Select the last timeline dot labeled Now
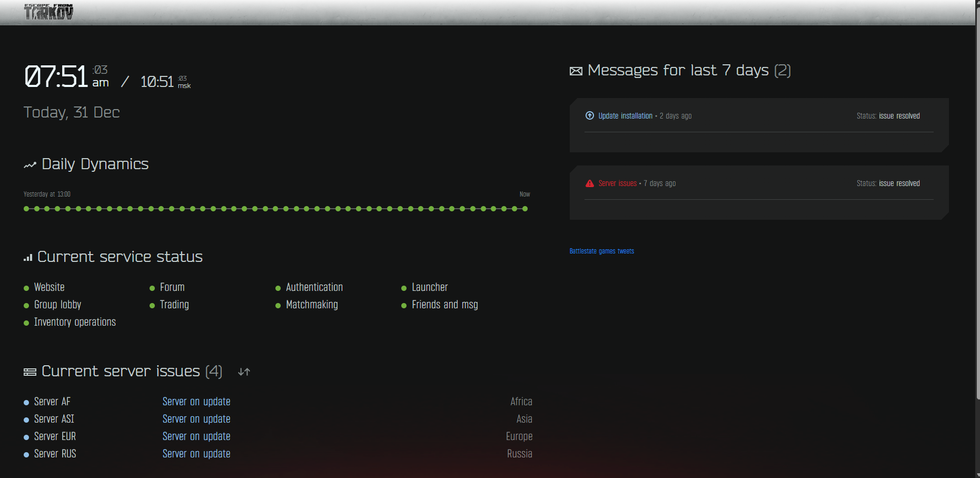 [x=524, y=209]
